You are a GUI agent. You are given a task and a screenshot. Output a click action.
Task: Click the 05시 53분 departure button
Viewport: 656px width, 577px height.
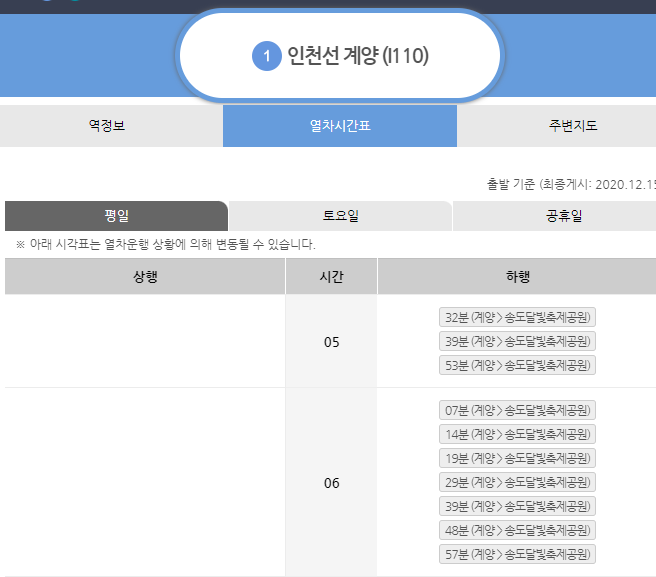[x=518, y=365]
